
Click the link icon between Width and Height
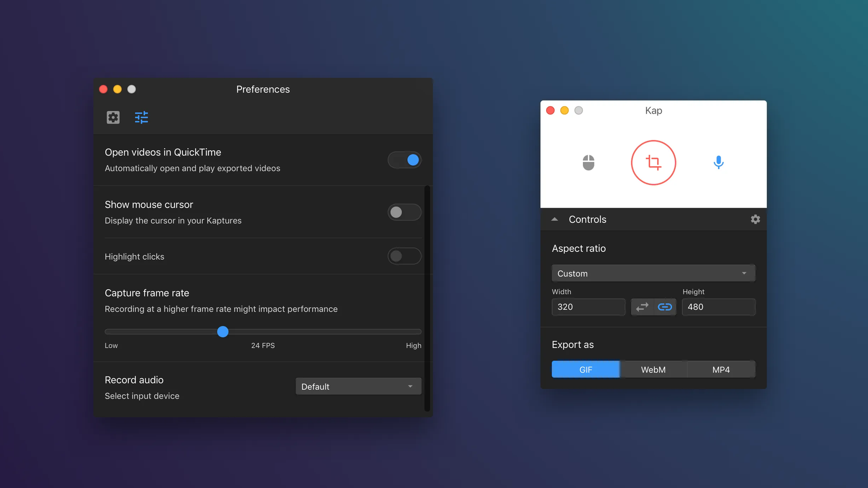click(x=665, y=307)
